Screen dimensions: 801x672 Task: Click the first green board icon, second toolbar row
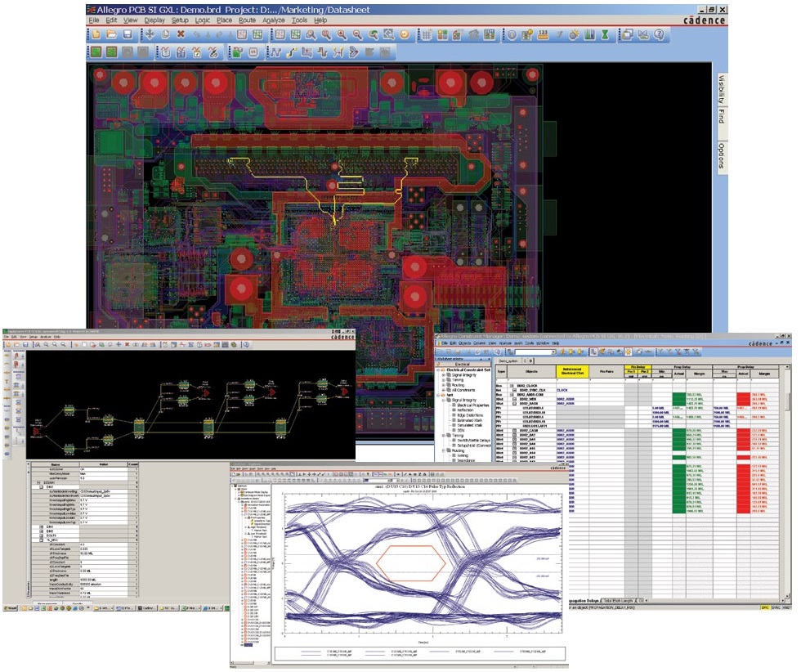(96, 52)
